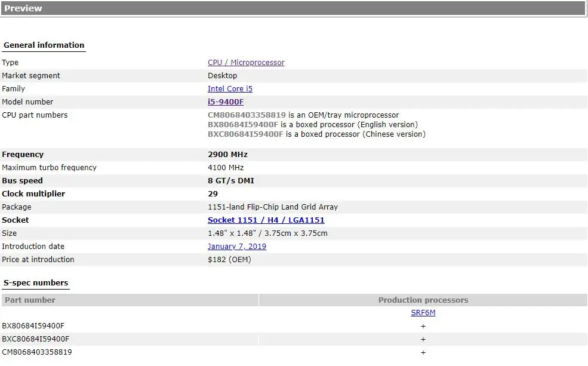Click the Desktop market segment value
The height and width of the screenshot is (366, 588).
tap(223, 76)
